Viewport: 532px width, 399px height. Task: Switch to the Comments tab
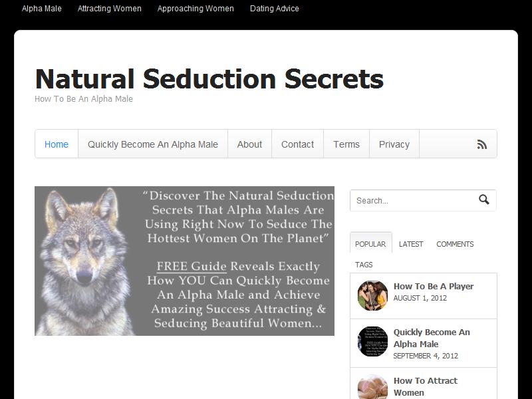pos(455,244)
